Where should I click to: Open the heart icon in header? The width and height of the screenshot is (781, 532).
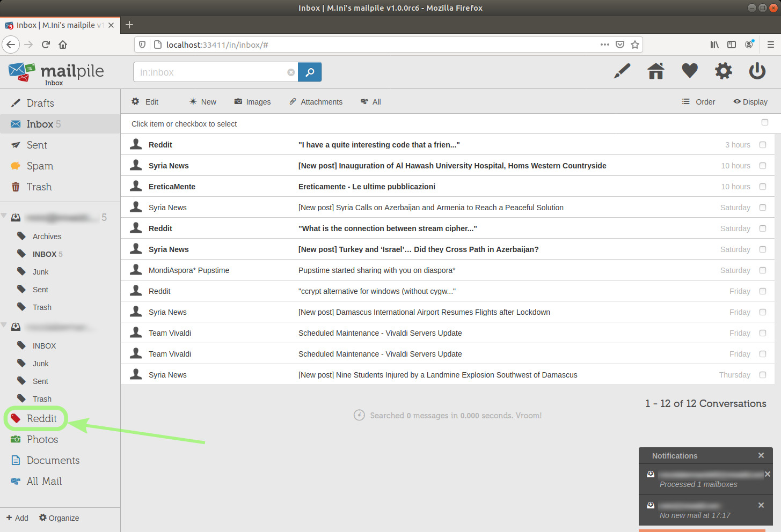[690, 71]
